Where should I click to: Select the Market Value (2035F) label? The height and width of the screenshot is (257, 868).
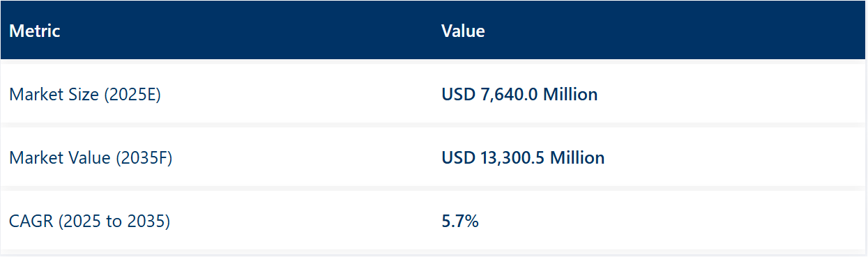pyautogui.click(x=91, y=158)
